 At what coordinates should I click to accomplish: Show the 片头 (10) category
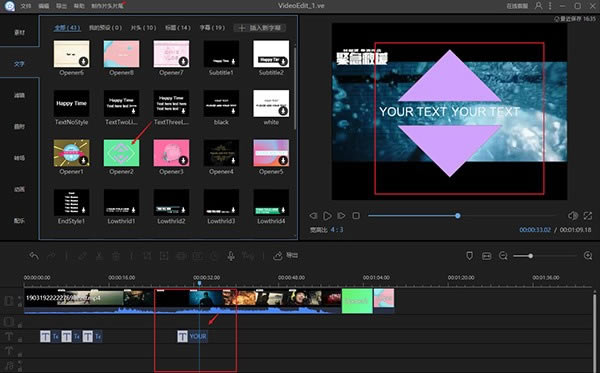(143, 28)
